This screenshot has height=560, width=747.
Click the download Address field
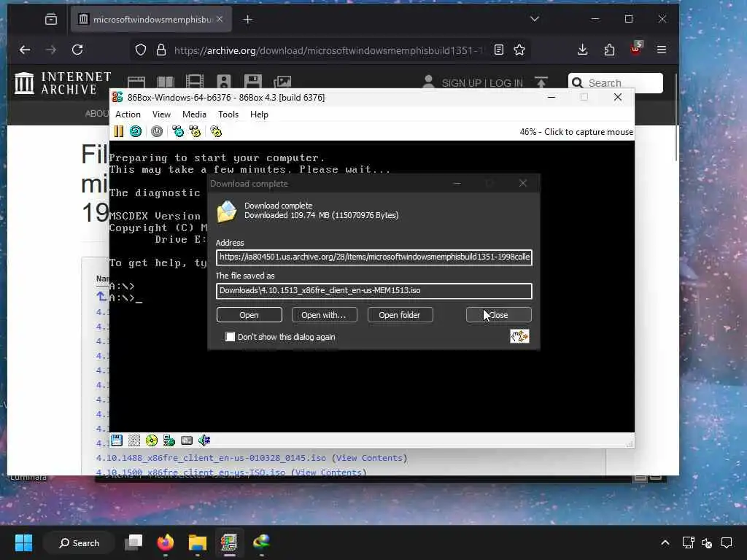click(x=374, y=257)
